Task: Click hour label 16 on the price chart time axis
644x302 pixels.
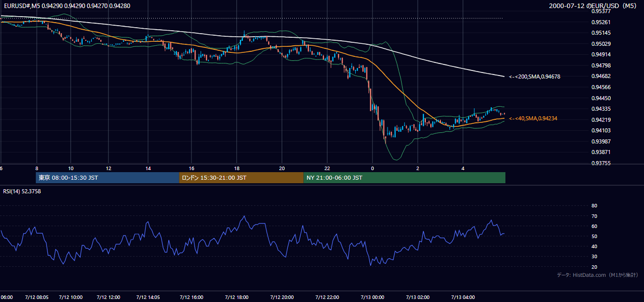Action: coord(192,168)
